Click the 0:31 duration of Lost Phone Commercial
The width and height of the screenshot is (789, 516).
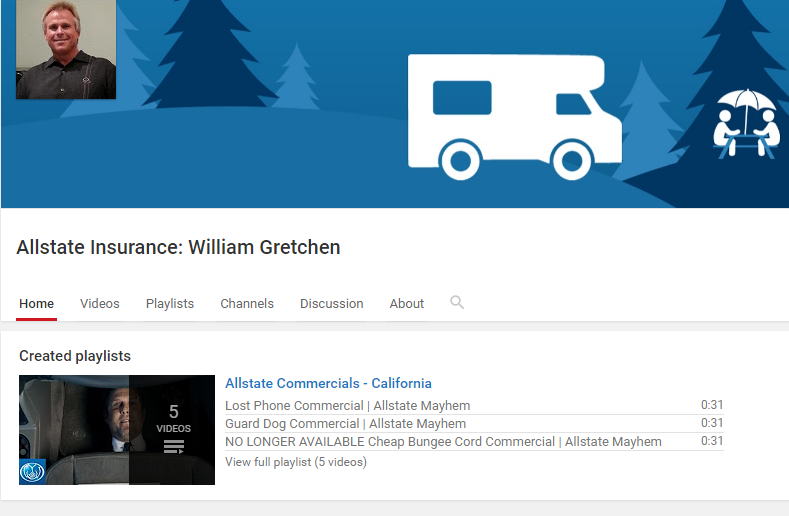[712, 405]
